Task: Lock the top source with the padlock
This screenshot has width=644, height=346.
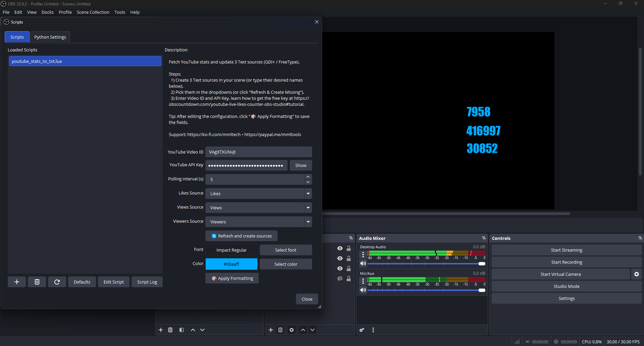Action: pos(349,248)
